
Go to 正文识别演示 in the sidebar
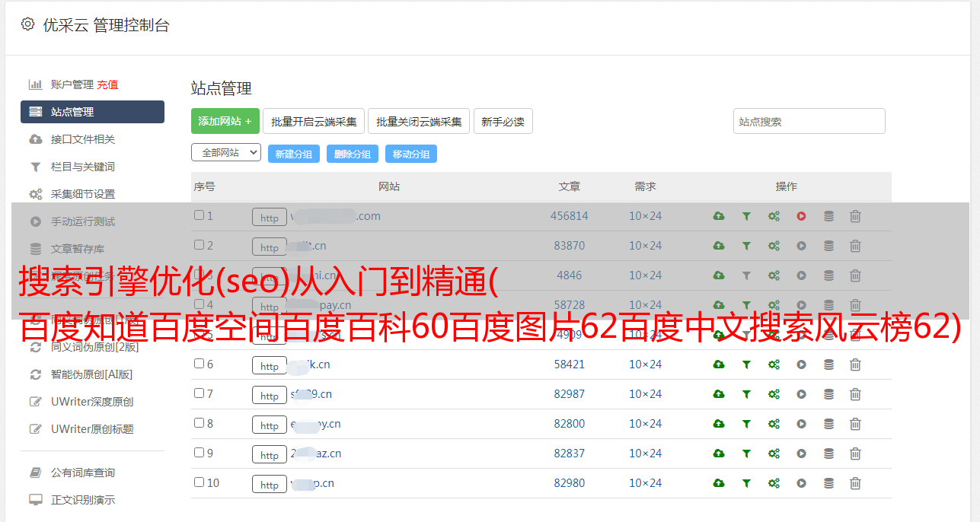coord(83,501)
